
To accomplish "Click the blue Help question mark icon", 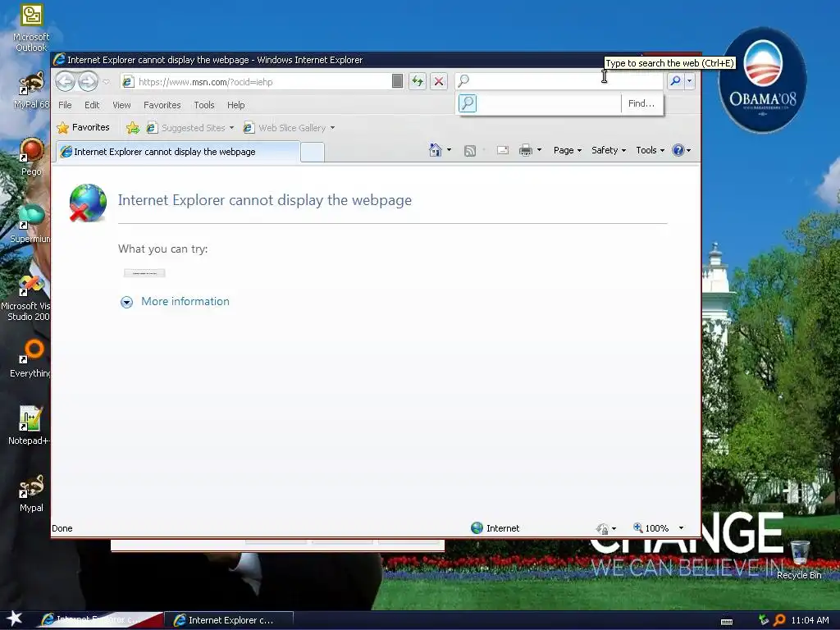I will (x=678, y=150).
